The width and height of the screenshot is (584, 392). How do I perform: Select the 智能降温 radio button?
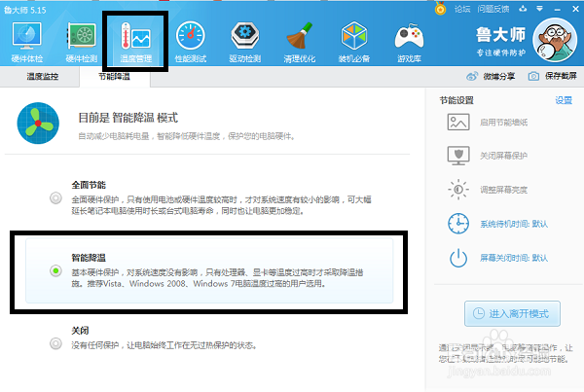click(55, 270)
